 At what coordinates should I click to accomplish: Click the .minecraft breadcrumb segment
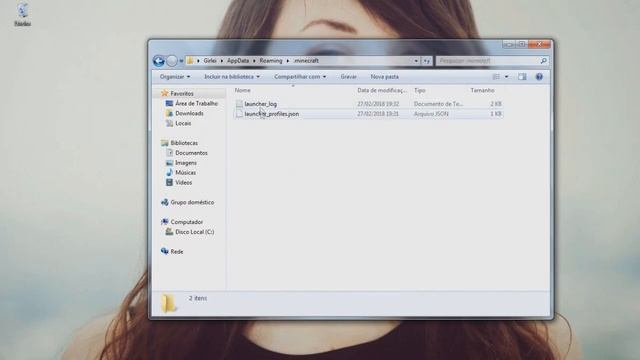coord(306,61)
